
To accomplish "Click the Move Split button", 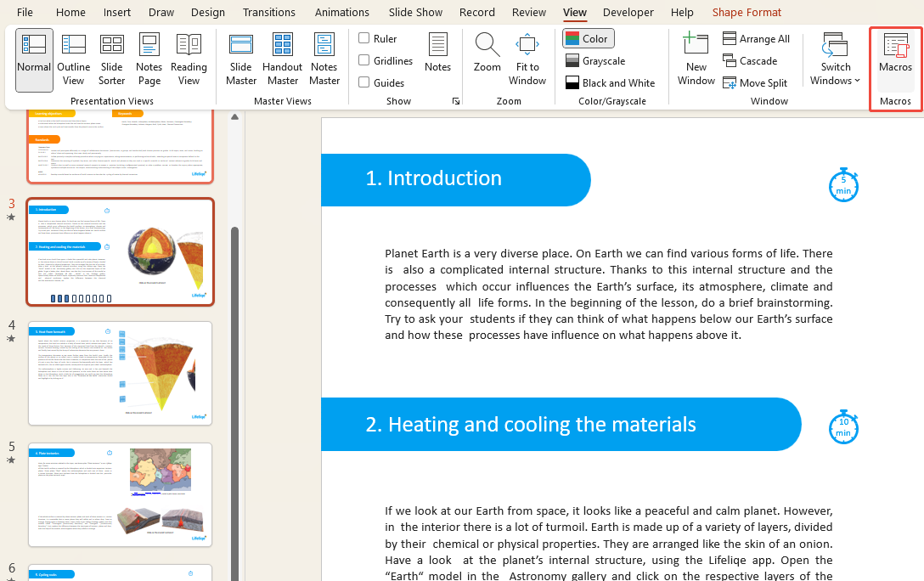I will 756,82.
